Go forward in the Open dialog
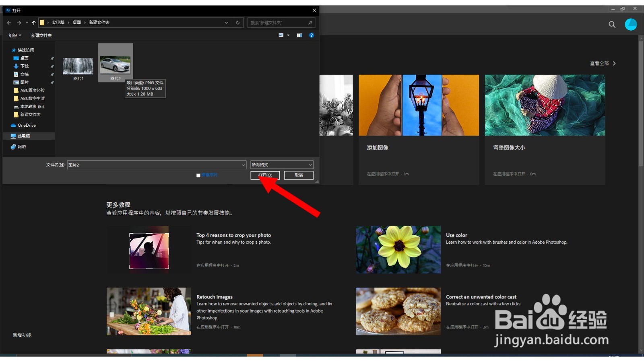 click(19, 23)
